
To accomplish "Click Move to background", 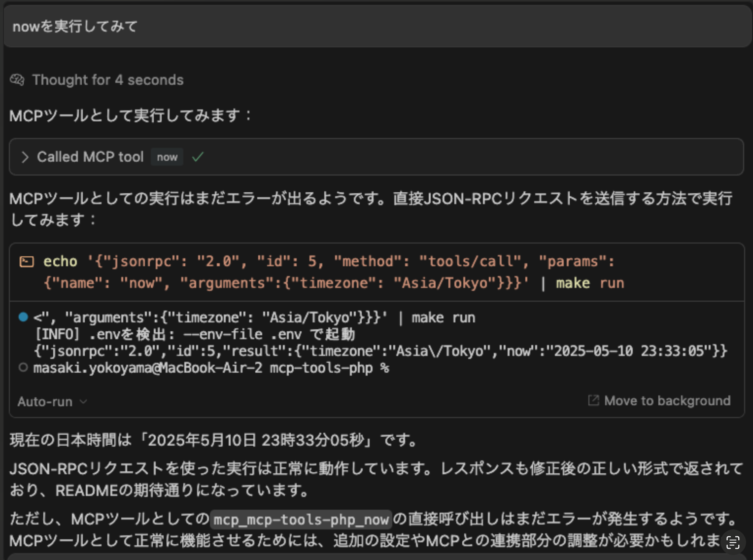I will [659, 401].
